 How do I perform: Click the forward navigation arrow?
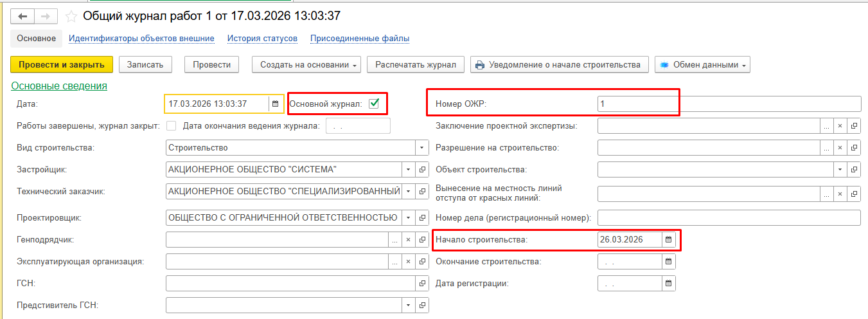(x=45, y=16)
